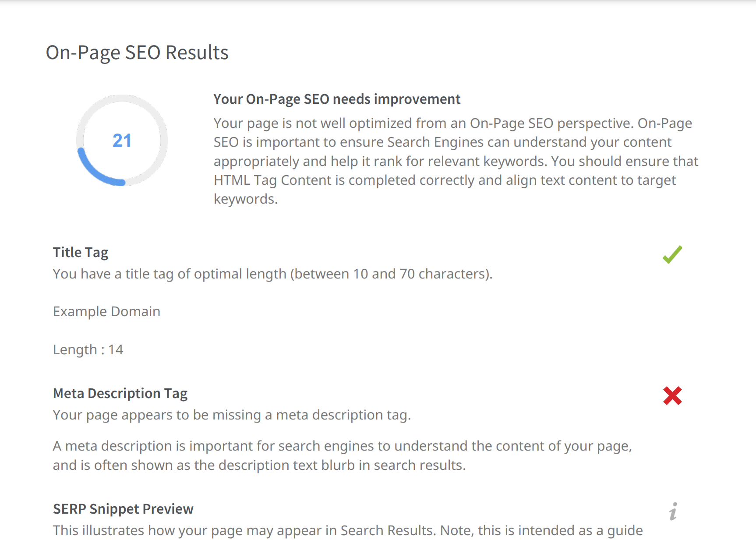This screenshot has height=543, width=756.
Task: Click the paragraph explaining meta description importance
Action: pos(343,455)
